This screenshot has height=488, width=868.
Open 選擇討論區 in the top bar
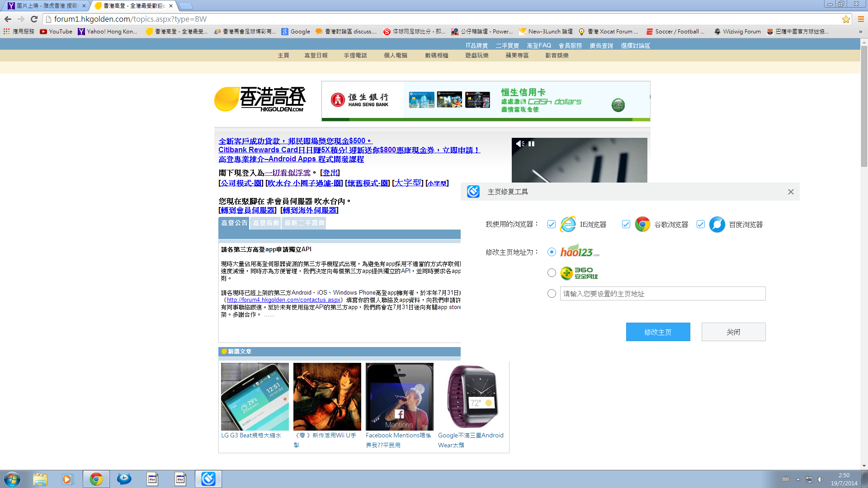coord(635,46)
